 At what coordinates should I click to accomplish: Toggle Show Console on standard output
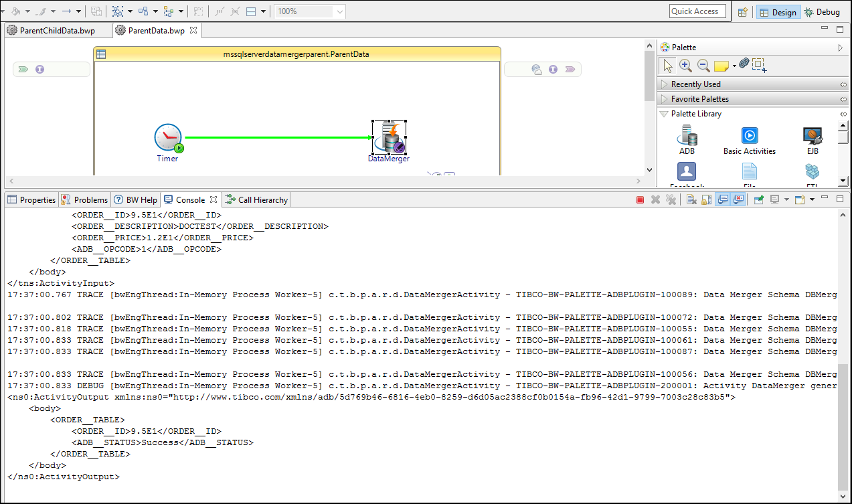723,199
